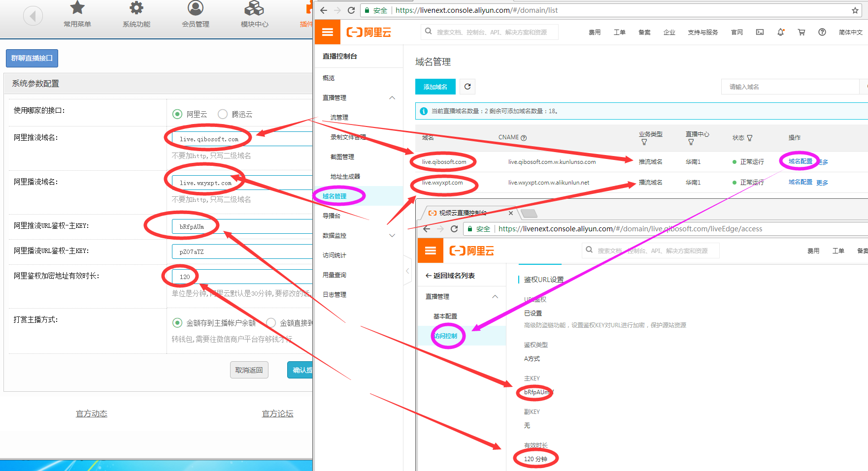Collapse the 直播管理 sidebar section

pyautogui.click(x=392, y=98)
